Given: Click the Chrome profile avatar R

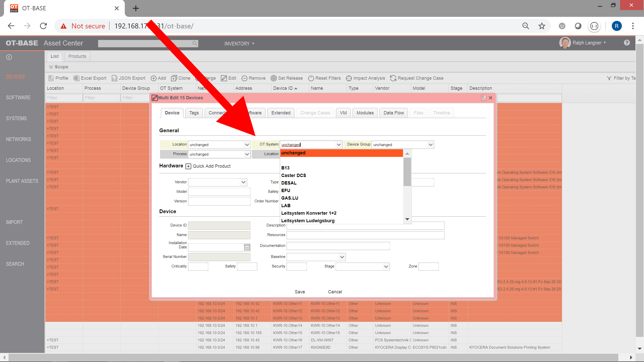Looking at the screenshot, I should (617, 26).
